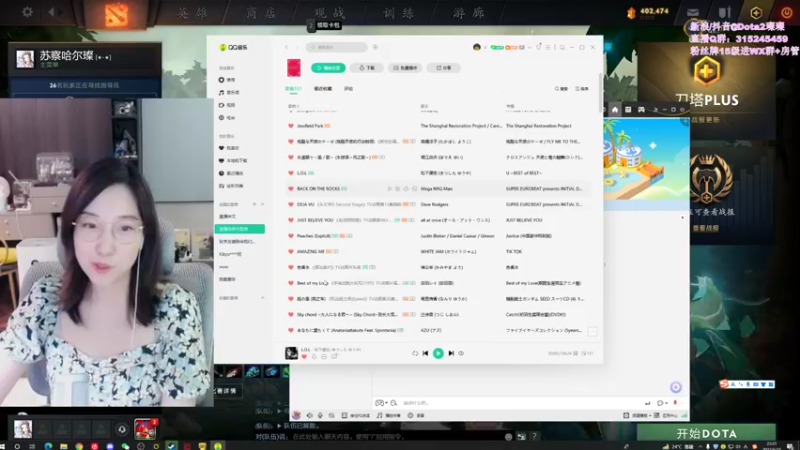Image resolution: width=800 pixels, height=450 pixels.
Task: Download the currently playing song in player bar
Action: (314, 357)
